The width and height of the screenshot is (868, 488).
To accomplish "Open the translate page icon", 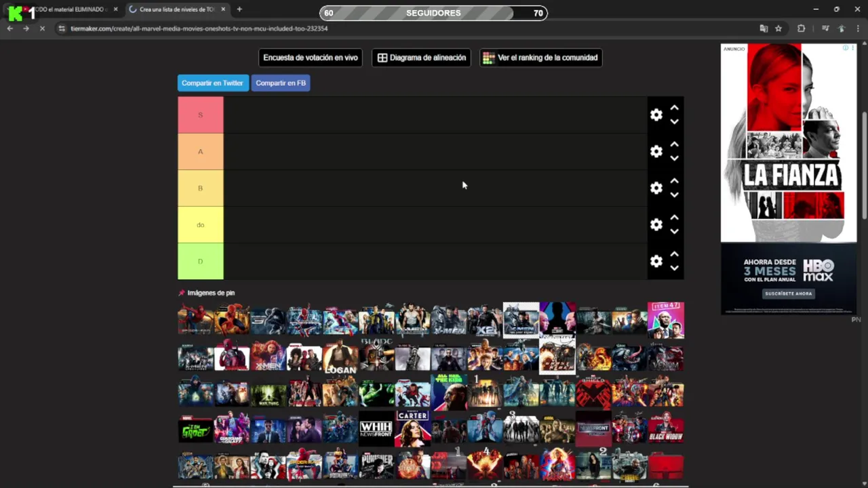I will [764, 28].
